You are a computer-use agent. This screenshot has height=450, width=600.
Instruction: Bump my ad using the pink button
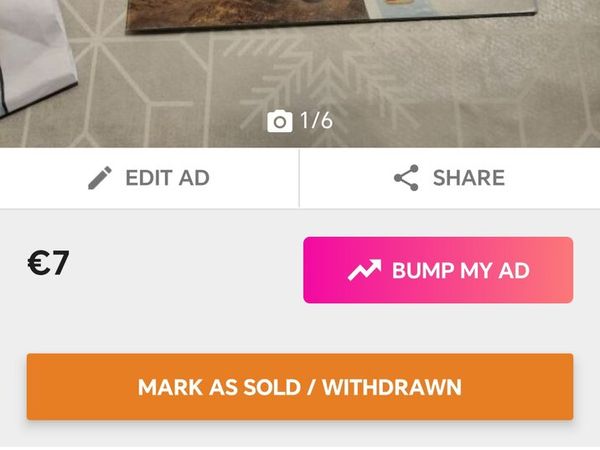tap(438, 270)
